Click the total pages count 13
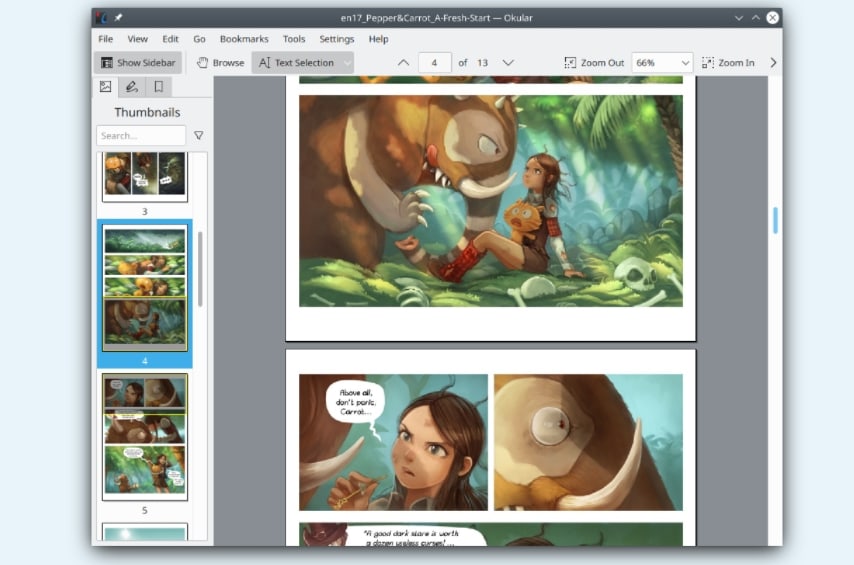Image resolution: width=854 pixels, height=565 pixels. [x=483, y=63]
